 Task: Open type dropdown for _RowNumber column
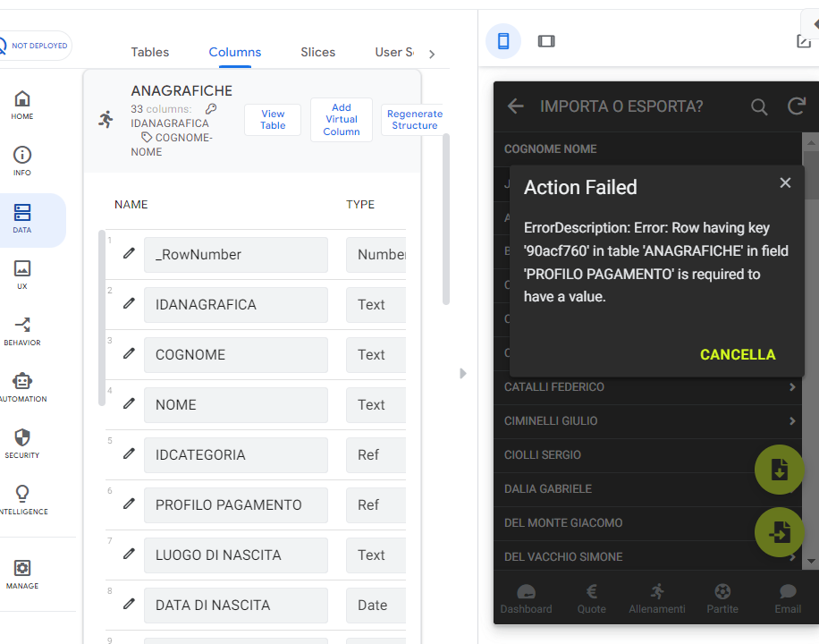pyautogui.click(x=376, y=255)
